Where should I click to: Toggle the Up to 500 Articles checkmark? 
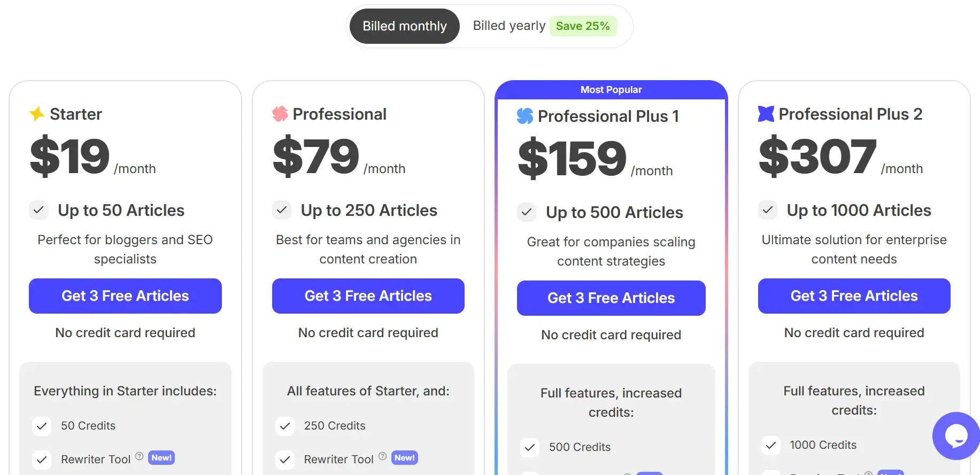pyautogui.click(x=527, y=212)
